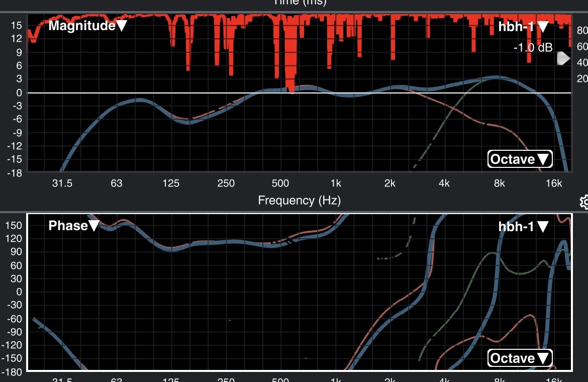Open the Phase graph type dropdown
This screenshot has height=382, width=588.
[74, 226]
